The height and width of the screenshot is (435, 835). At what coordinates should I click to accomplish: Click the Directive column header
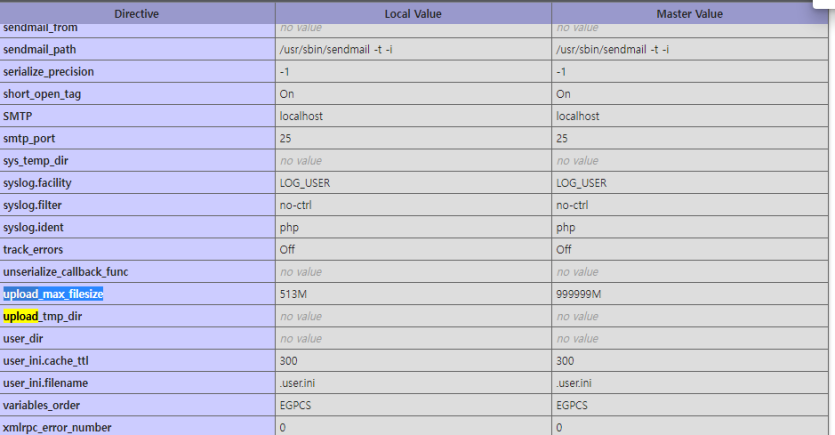coord(136,14)
